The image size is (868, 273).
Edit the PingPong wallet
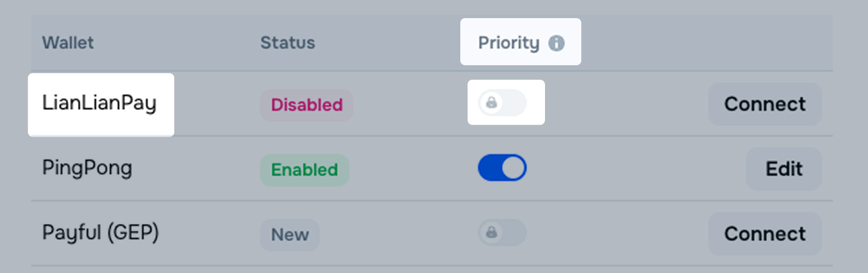[784, 169]
